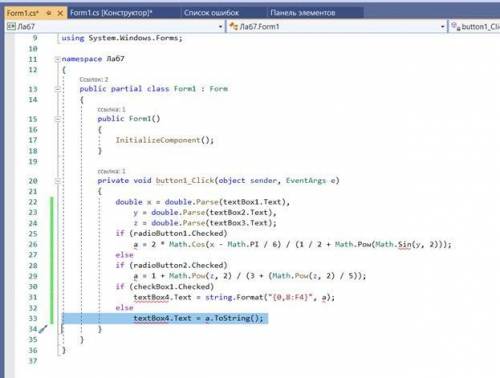
Task: Open the Список ошибок tab
Action: coord(211,13)
